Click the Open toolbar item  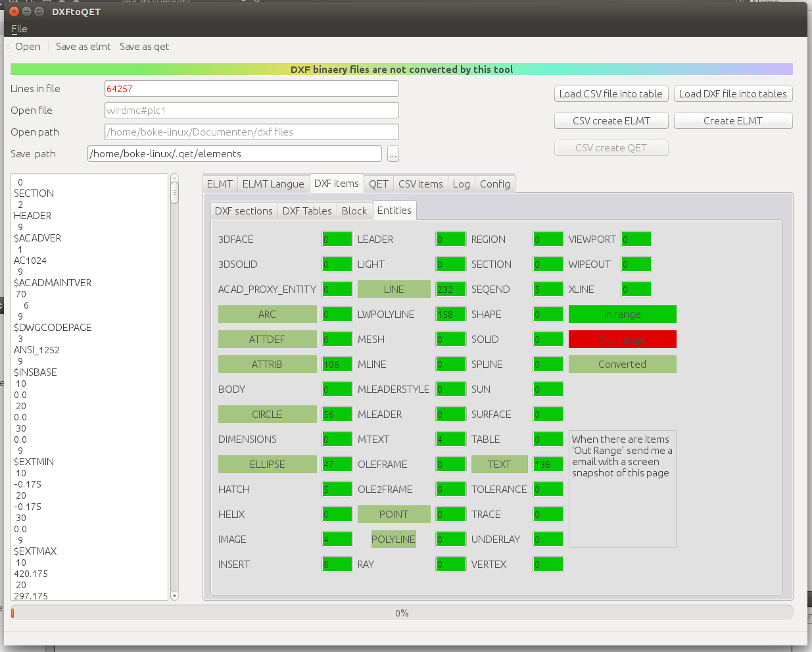(28, 47)
